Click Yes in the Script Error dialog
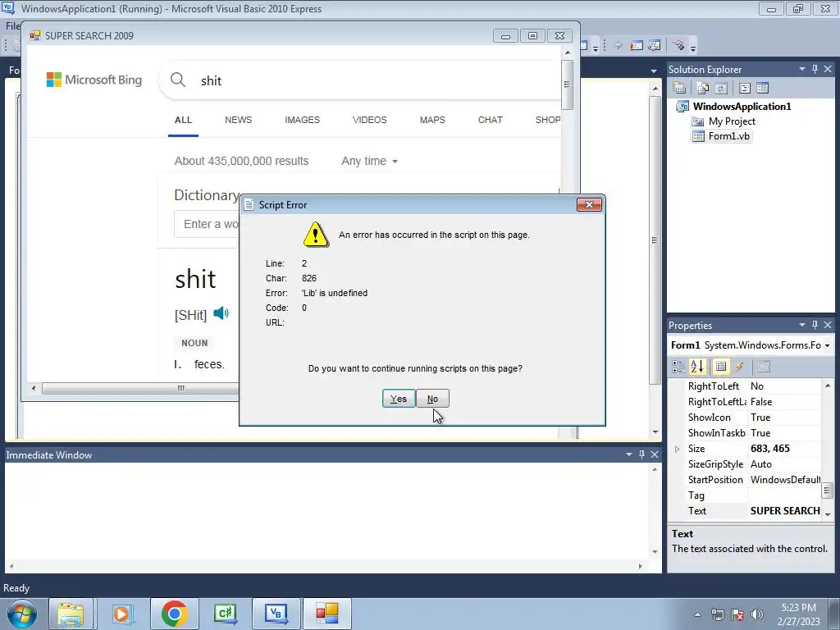This screenshot has width=840, height=630. click(x=399, y=399)
